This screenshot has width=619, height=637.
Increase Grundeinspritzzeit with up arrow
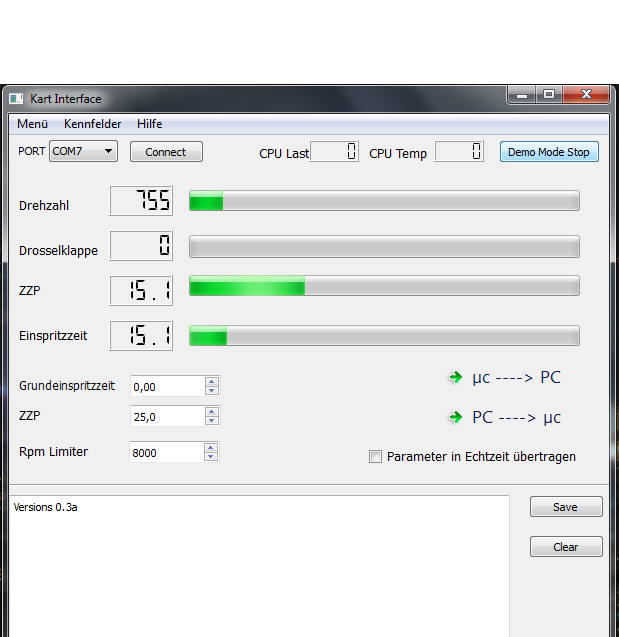[212, 381]
